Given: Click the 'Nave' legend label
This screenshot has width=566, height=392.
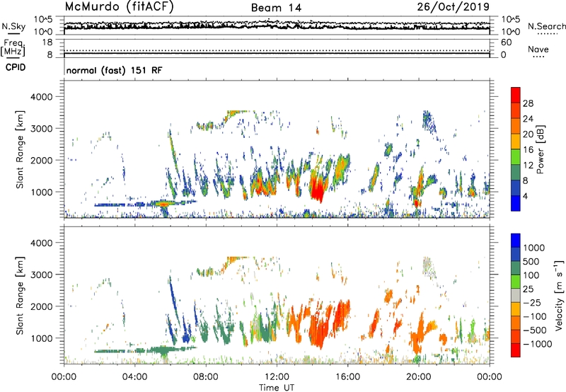Looking at the screenshot, I should tap(538, 49).
